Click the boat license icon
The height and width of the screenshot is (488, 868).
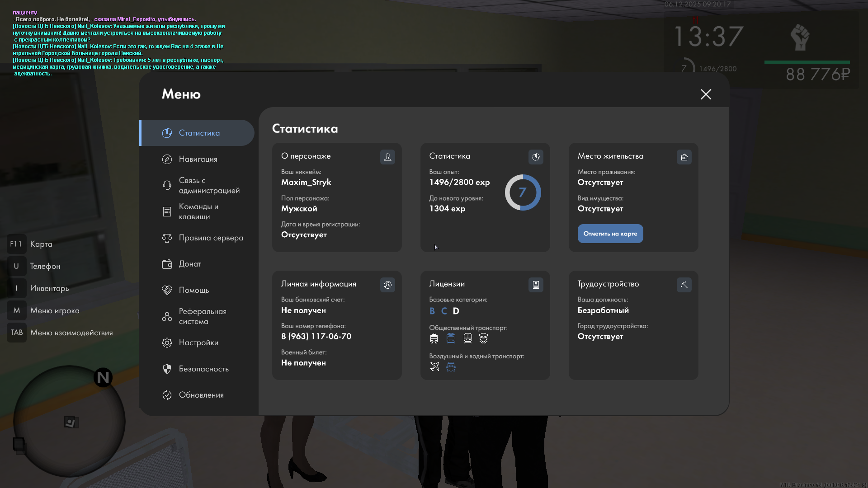[451, 367]
